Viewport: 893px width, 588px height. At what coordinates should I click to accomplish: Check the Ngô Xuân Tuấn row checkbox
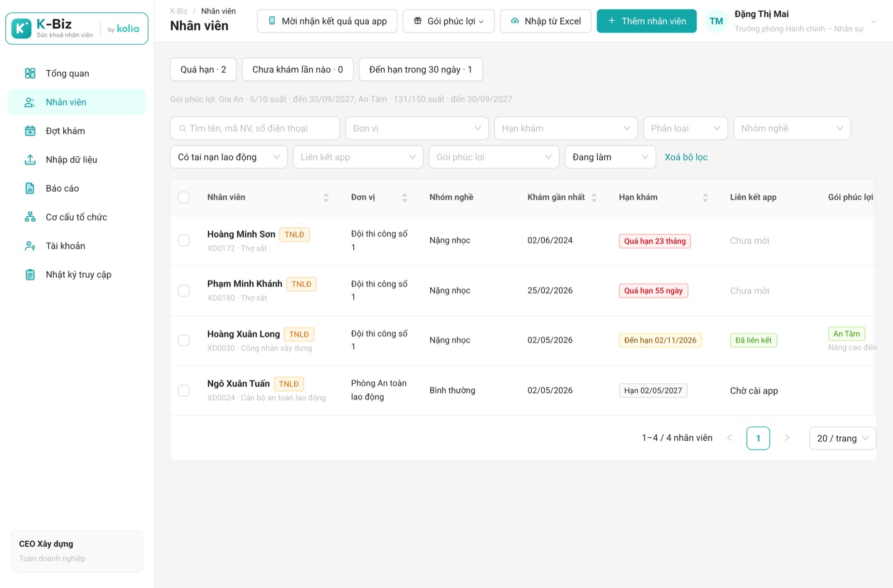184,391
